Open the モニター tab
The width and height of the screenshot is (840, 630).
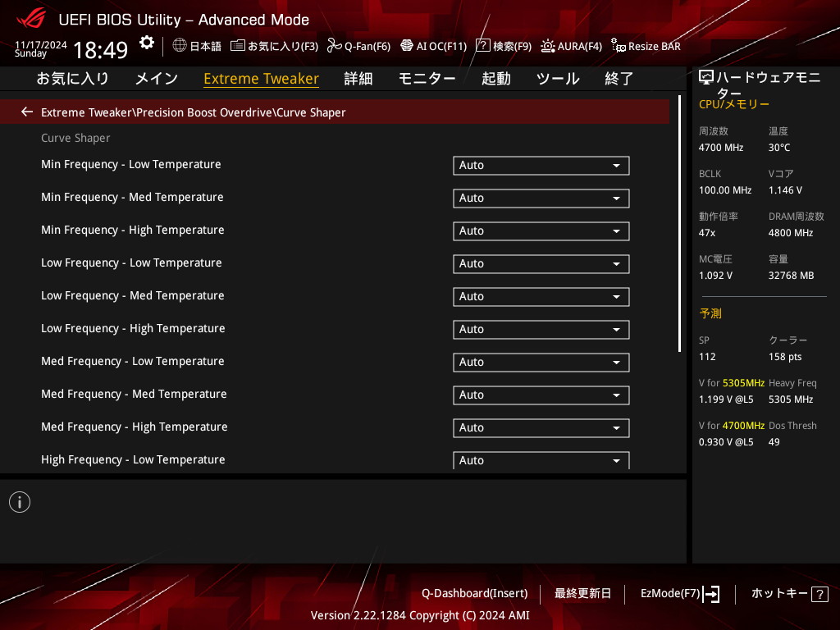(x=427, y=78)
